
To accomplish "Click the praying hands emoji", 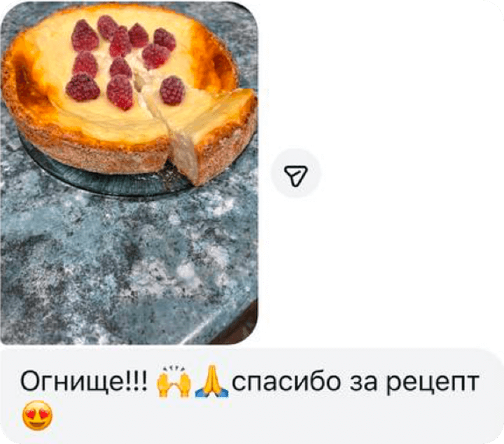I will [212, 381].
